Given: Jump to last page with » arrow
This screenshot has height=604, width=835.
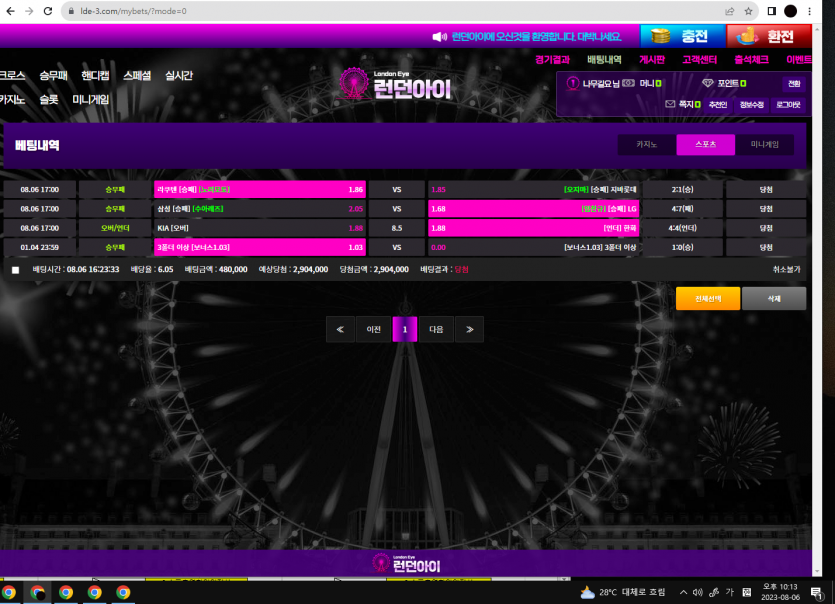Looking at the screenshot, I should tap(469, 329).
